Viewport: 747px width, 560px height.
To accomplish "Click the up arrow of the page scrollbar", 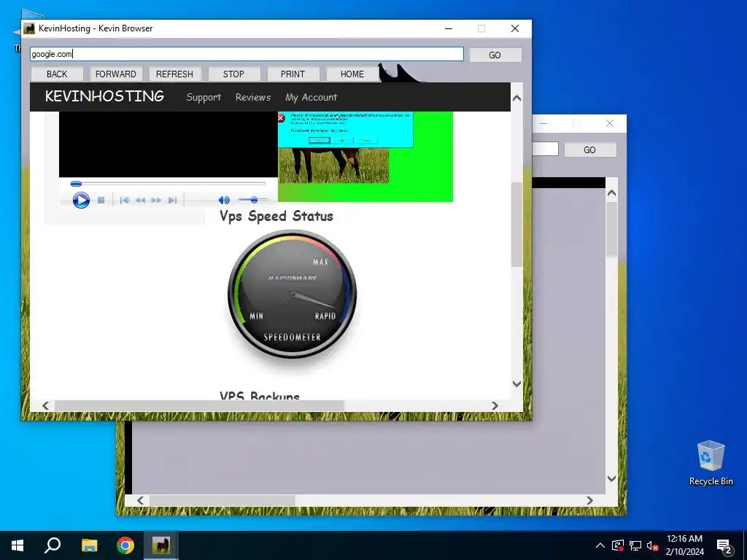I will tap(516, 98).
